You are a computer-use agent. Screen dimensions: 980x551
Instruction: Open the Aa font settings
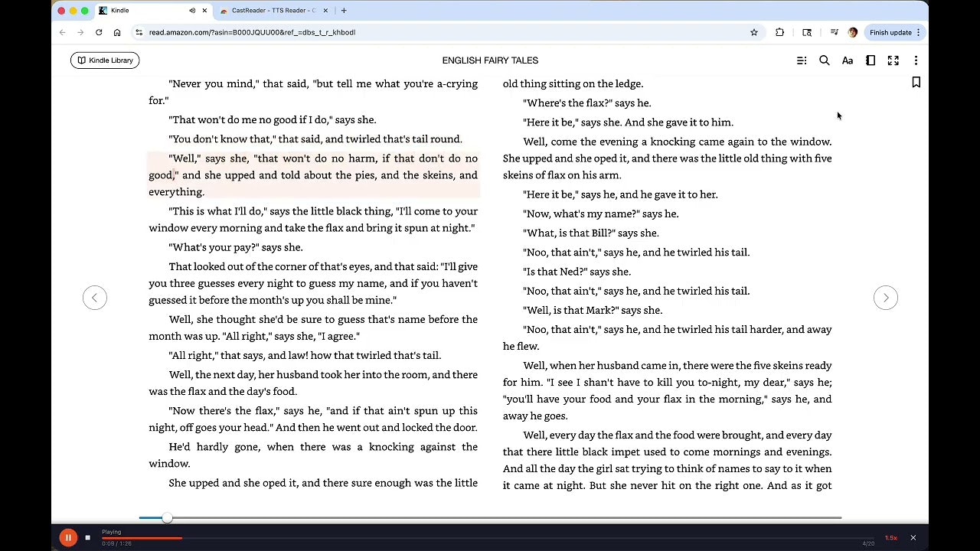point(848,60)
